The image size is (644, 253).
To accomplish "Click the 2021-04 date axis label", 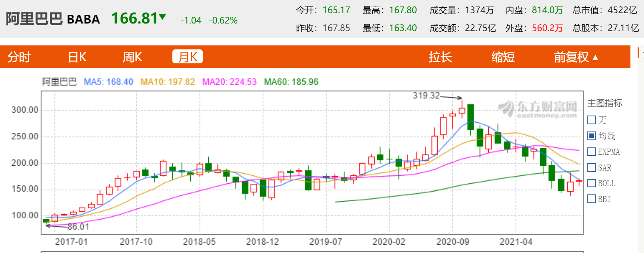I will pyautogui.click(x=516, y=242).
